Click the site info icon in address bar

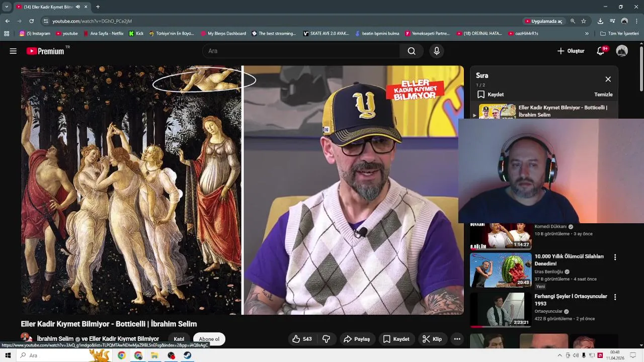tap(46, 21)
